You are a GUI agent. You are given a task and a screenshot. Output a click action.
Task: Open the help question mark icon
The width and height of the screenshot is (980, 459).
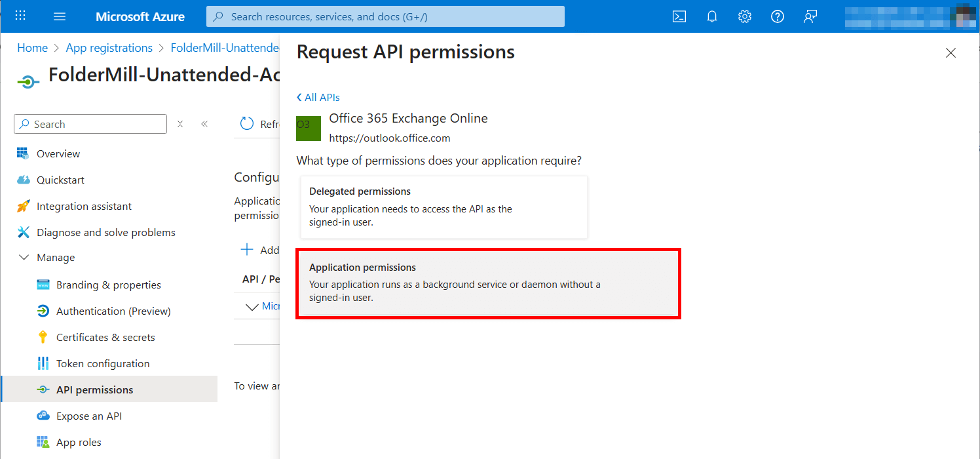coord(778,16)
